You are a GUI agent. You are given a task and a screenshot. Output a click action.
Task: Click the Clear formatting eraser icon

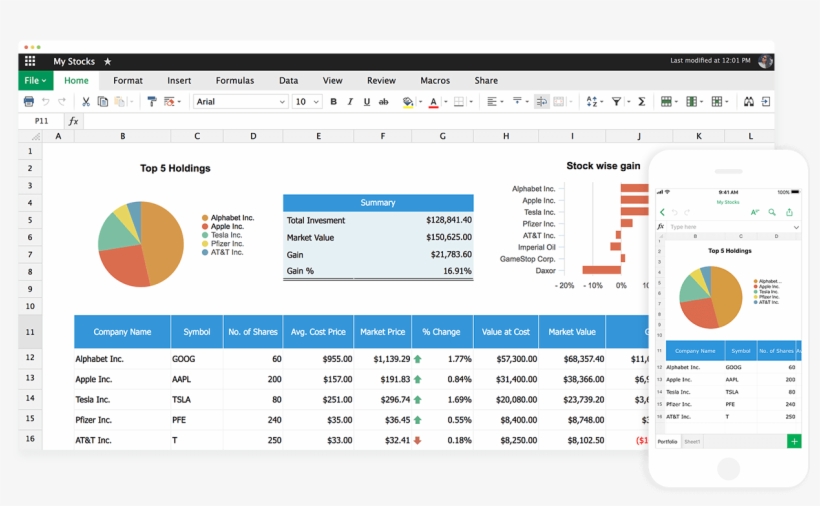tap(169, 101)
